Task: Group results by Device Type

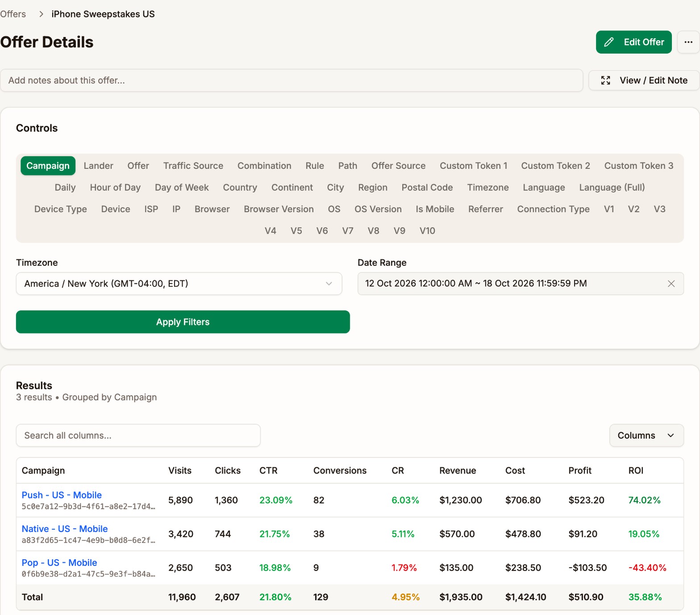Action: click(x=61, y=209)
